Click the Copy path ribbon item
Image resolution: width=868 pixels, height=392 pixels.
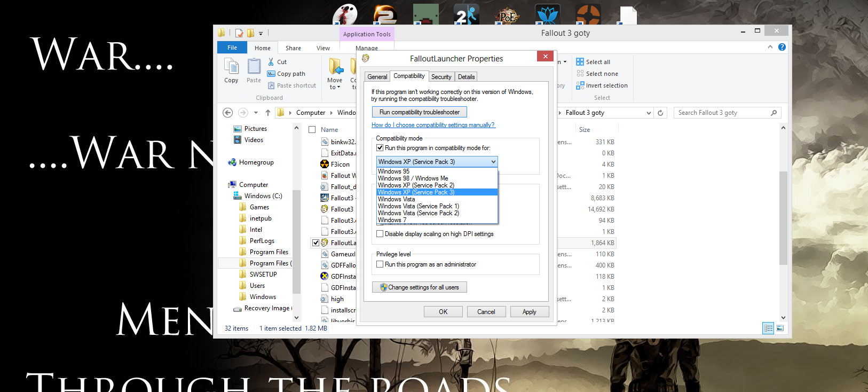pyautogui.click(x=286, y=74)
